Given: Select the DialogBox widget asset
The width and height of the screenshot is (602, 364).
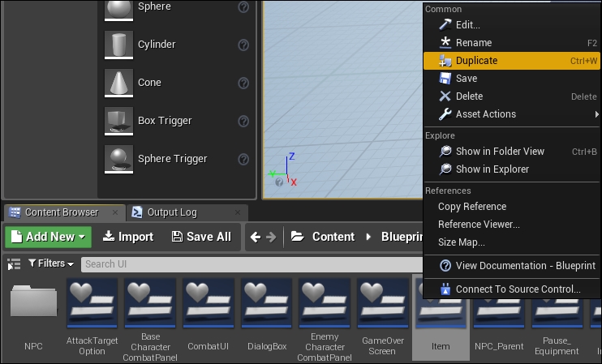Looking at the screenshot, I should (x=267, y=315).
